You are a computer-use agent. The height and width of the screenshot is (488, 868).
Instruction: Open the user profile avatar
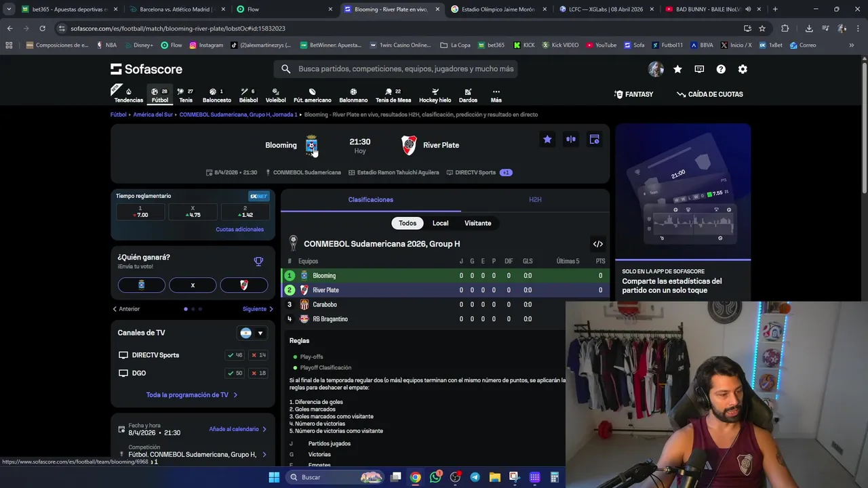coord(656,69)
